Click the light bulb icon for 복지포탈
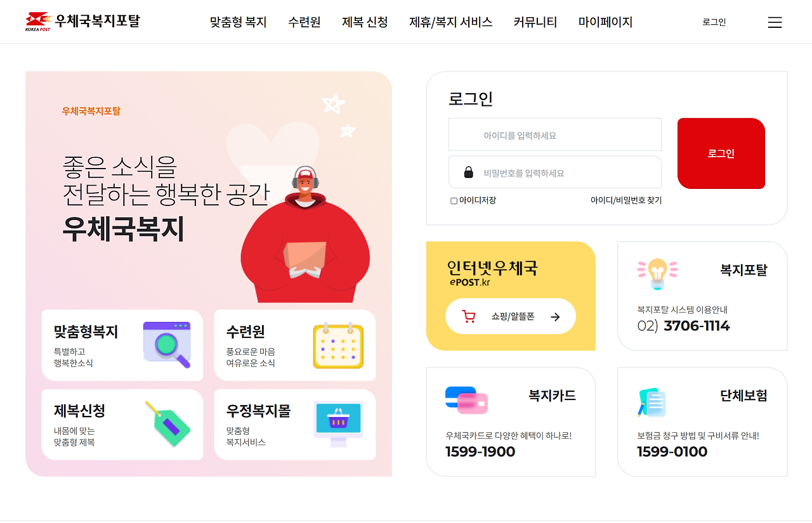The width and height of the screenshot is (812, 523). 657,274
